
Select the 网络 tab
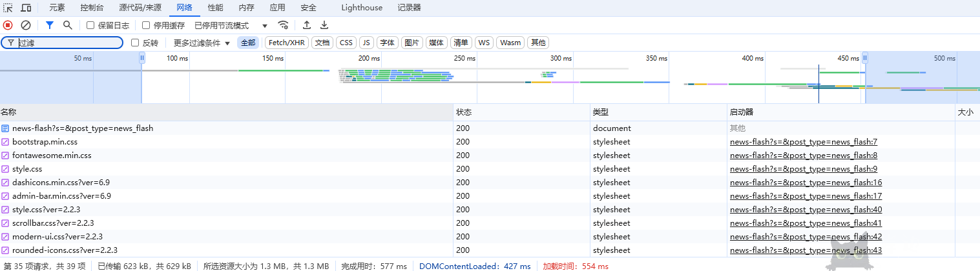point(185,8)
